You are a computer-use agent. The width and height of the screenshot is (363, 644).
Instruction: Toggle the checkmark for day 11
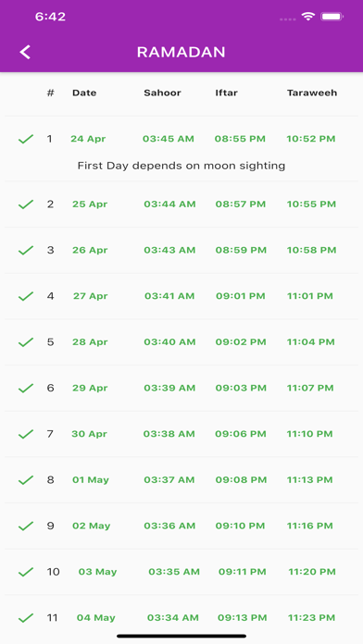pyautogui.click(x=26, y=618)
